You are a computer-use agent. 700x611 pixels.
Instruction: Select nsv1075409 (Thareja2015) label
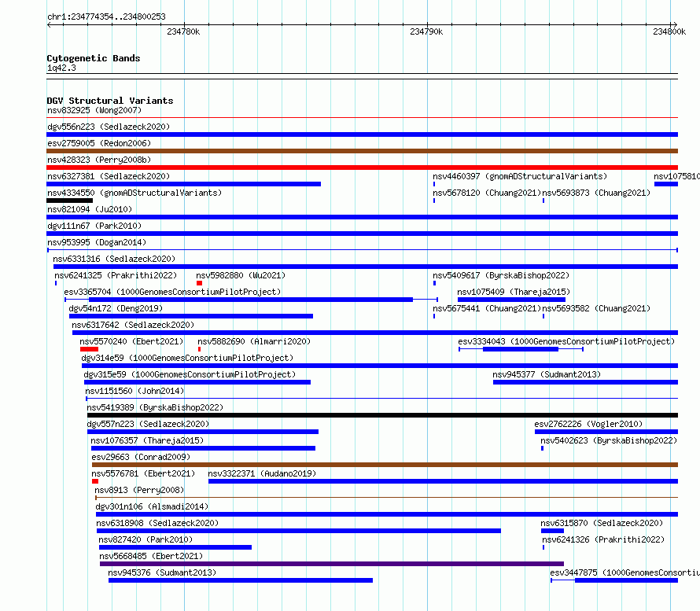(514, 292)
